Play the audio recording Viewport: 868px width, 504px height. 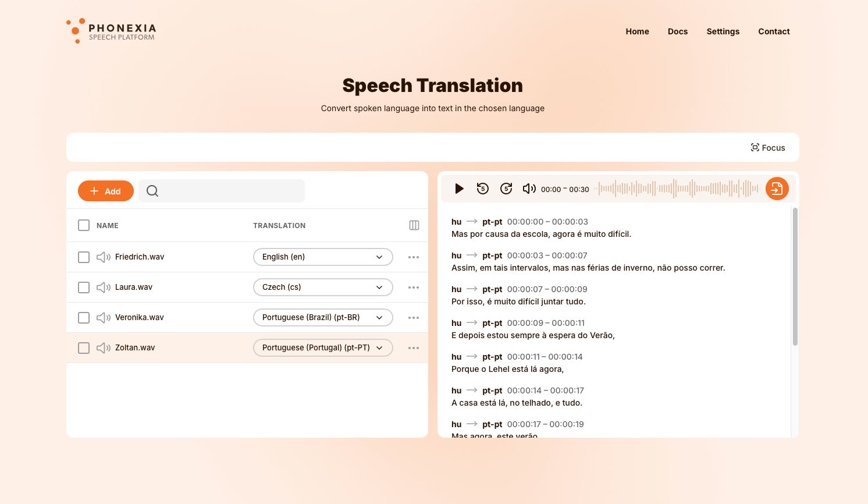pyautogui.click(x=459, y=189)
